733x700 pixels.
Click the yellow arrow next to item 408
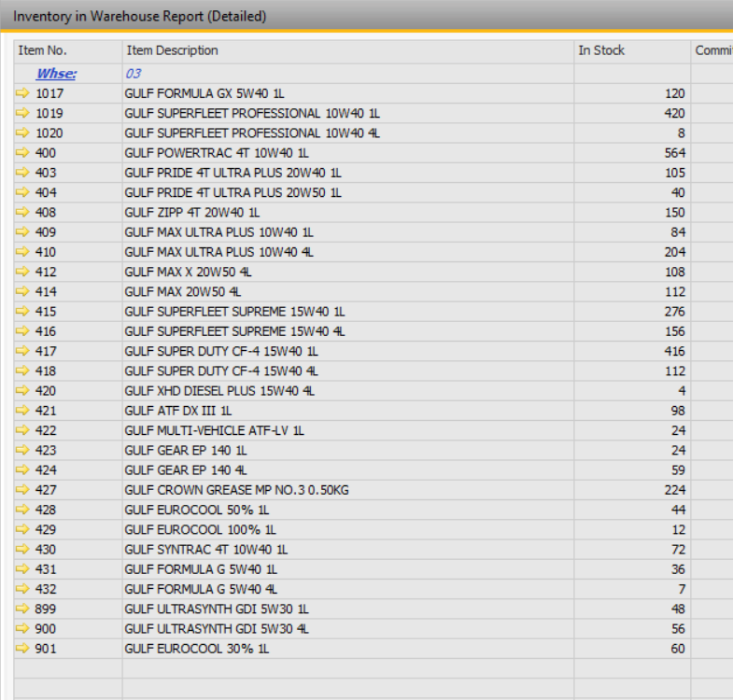point(23,213)
